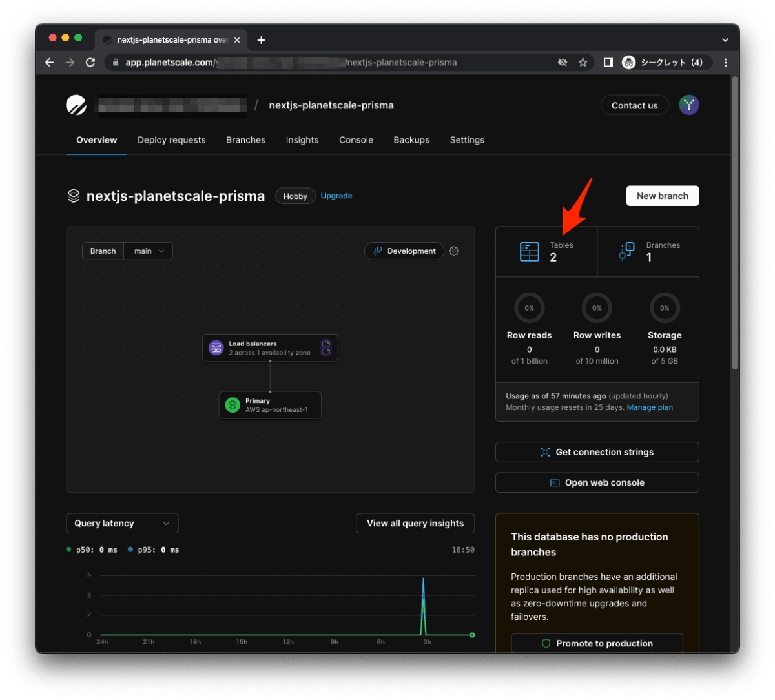Screen dimensions: 775x700
Task: Expand the tab search chevron
Action: pyautogui.click(x=725, y=40)
